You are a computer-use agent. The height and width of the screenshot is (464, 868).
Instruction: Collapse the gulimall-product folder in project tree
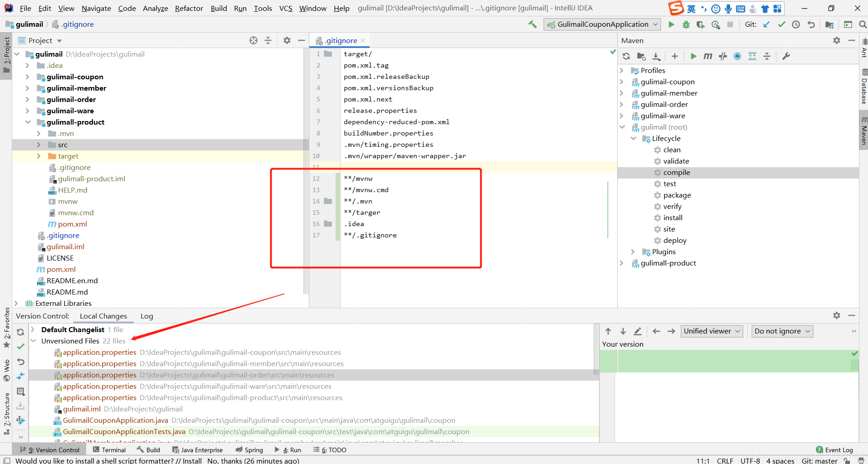pyautogui.click(x=28, y=122)
